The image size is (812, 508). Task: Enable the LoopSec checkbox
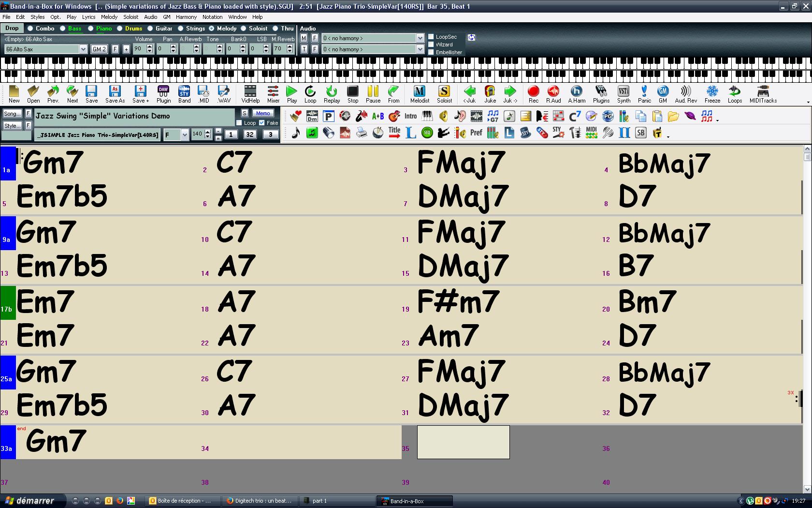pyautogui.click(x=431, y=37)
